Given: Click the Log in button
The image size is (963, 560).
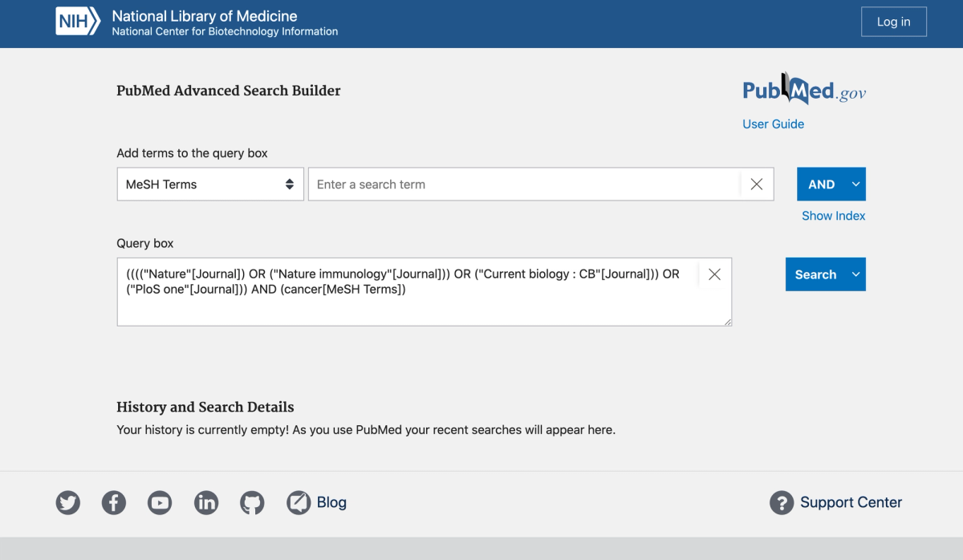Looking at the screenshot, I should click(x=894, y=22).
